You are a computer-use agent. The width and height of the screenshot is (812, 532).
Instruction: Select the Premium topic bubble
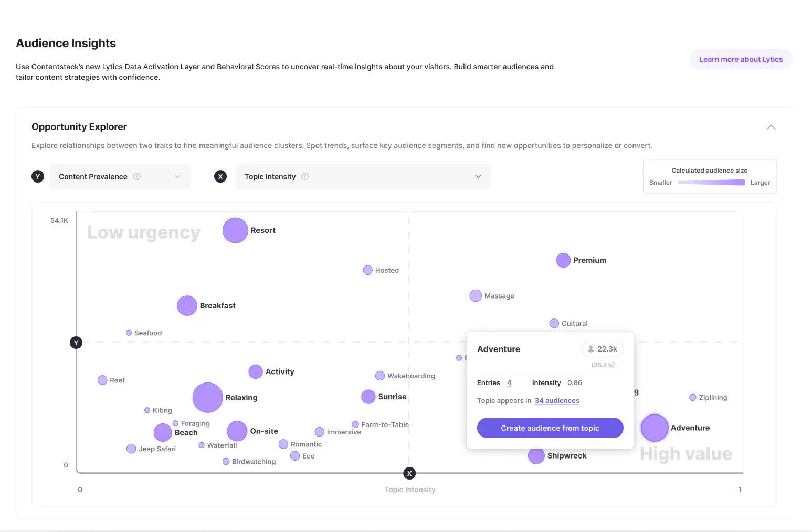tap(563, 260)
